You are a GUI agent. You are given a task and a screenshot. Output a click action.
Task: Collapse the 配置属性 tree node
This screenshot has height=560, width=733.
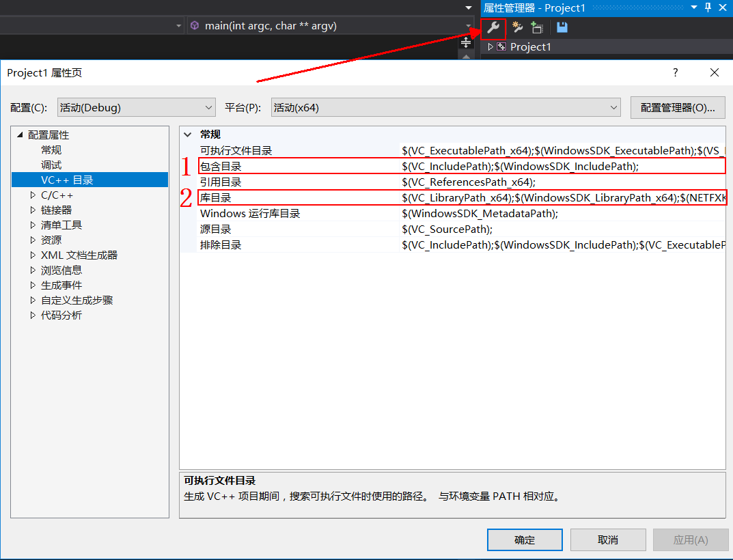(x=20, y=135)
